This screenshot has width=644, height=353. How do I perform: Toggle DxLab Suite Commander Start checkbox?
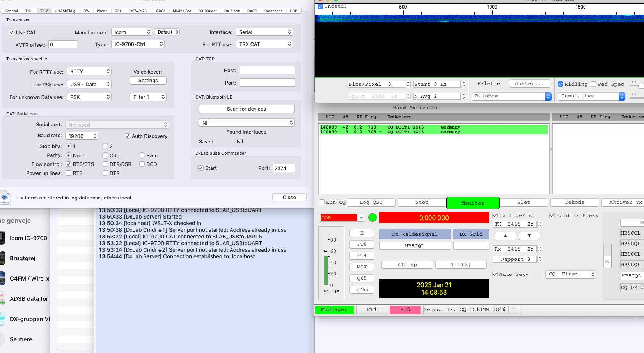point(201,168)
